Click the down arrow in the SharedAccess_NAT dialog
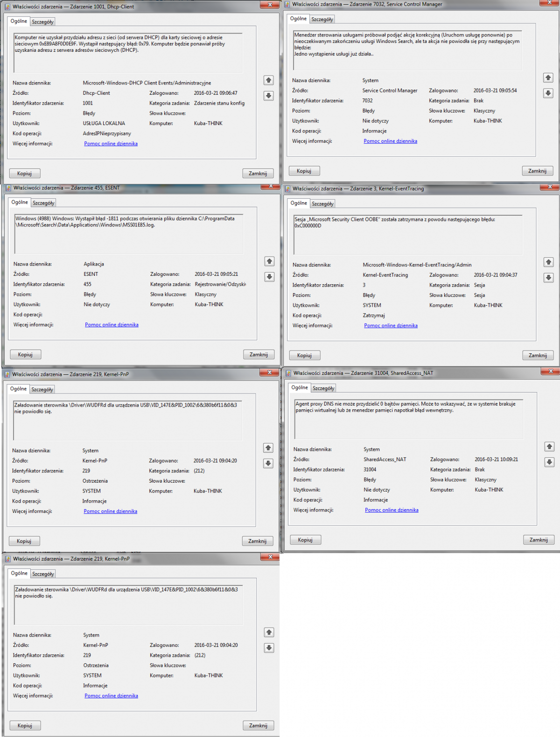560x737 pixels. [549, 462]
